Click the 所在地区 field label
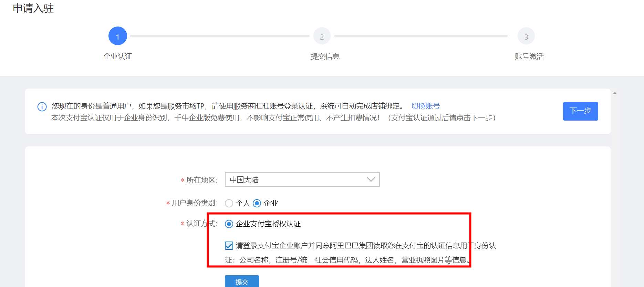Screen dimensions: 644x287 (202, 180)
